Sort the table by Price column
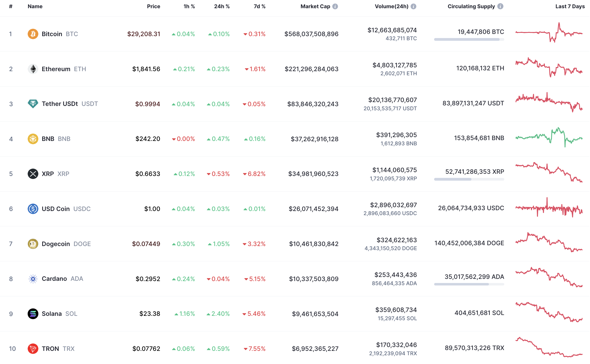This screenshot has height=364, width=590. click(154, 6)
